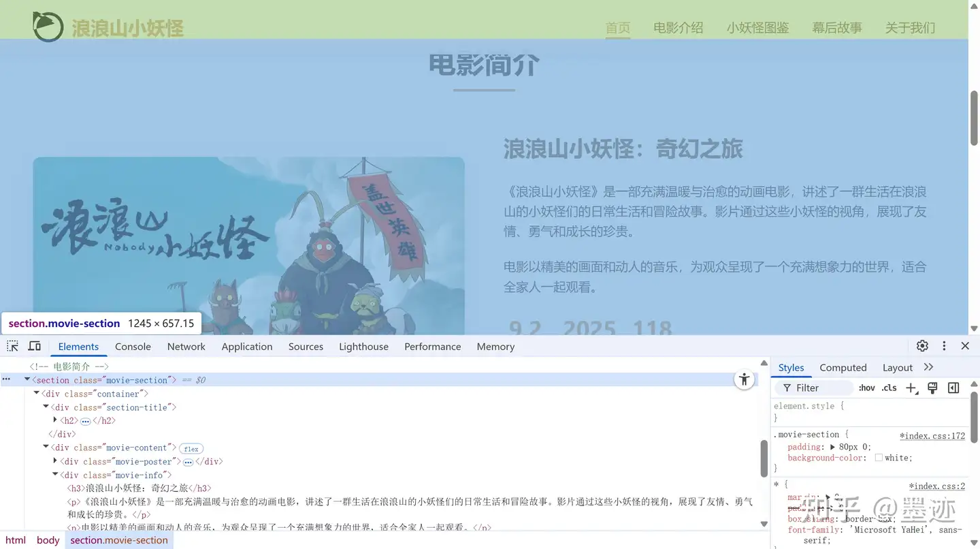Open the Performance tab
This screenshot has width=980, height=549.
coord(432,346)
